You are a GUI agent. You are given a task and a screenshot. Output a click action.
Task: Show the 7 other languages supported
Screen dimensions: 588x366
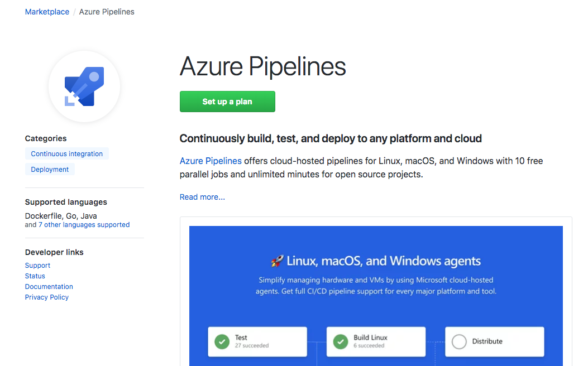click(84, 225)
